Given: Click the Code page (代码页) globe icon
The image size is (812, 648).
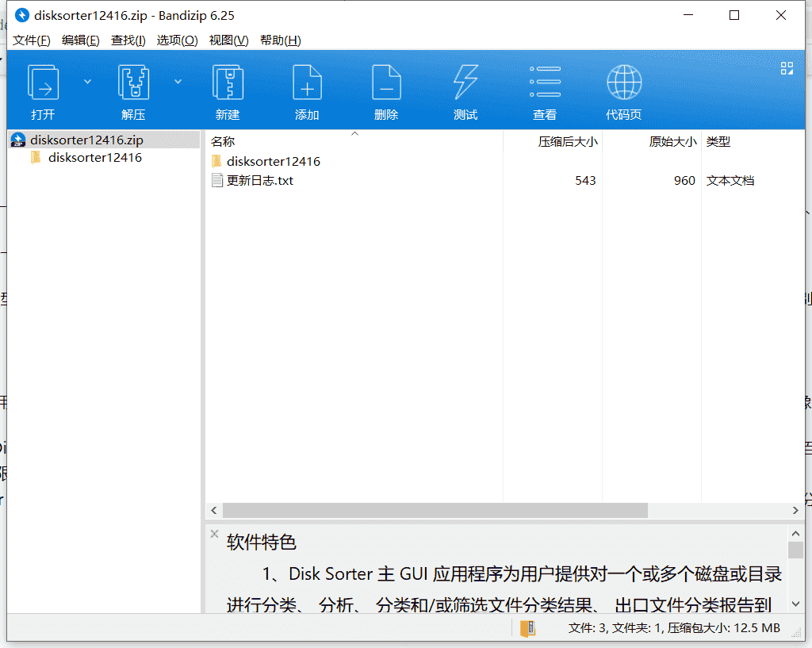Looking at the screenshot, I should point(624,82).
